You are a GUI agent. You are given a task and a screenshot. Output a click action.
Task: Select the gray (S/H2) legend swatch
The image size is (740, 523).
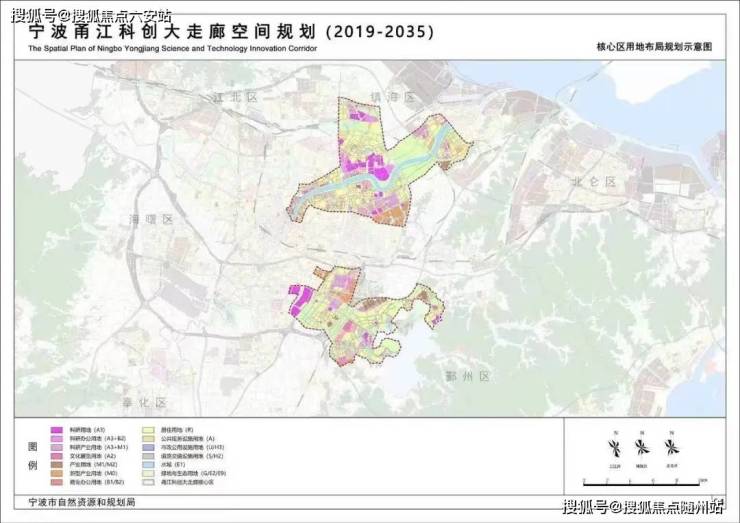tap(148, 456)
